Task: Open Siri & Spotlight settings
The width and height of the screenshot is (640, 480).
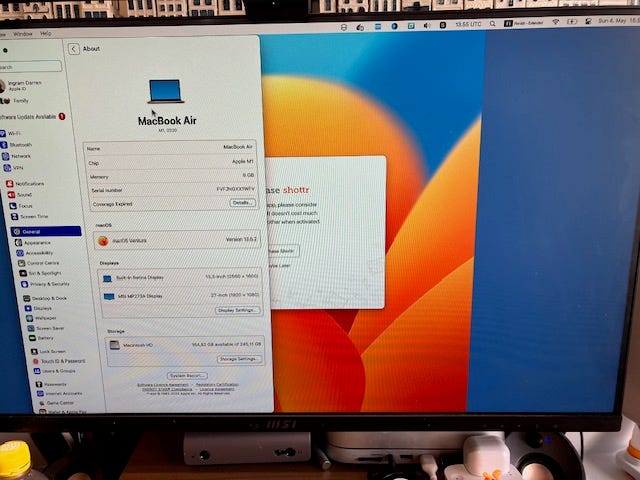Action: (41, 273)
